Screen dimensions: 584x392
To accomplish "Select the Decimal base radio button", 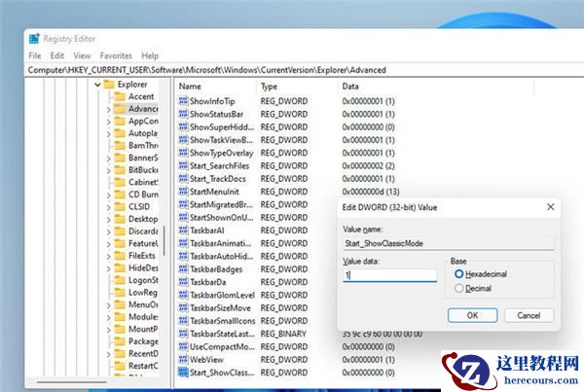I will tap(458, 288).
